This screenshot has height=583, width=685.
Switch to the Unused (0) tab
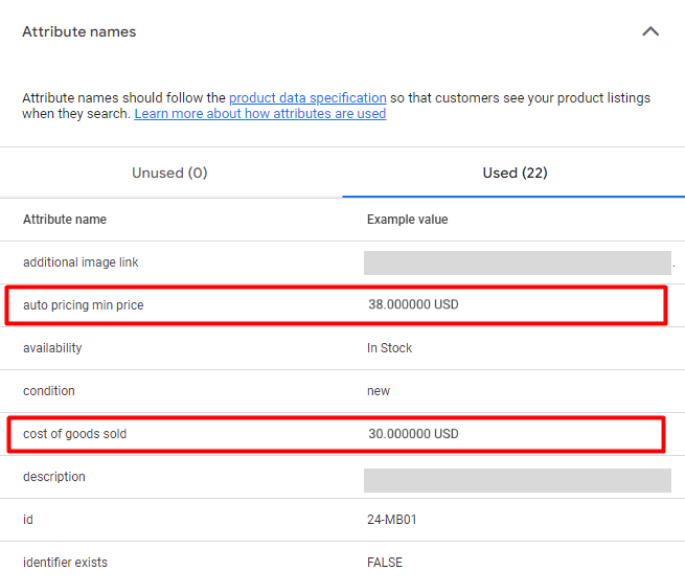coord(170,172)
